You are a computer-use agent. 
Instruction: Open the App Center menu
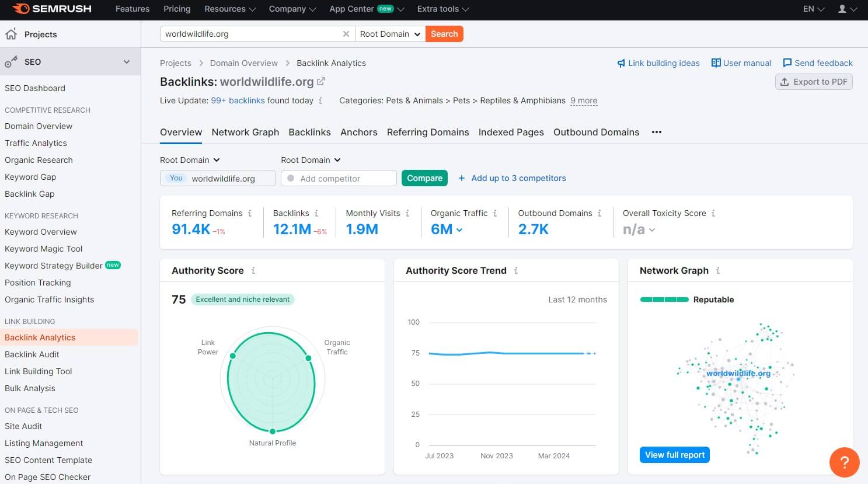pos(367,9)
